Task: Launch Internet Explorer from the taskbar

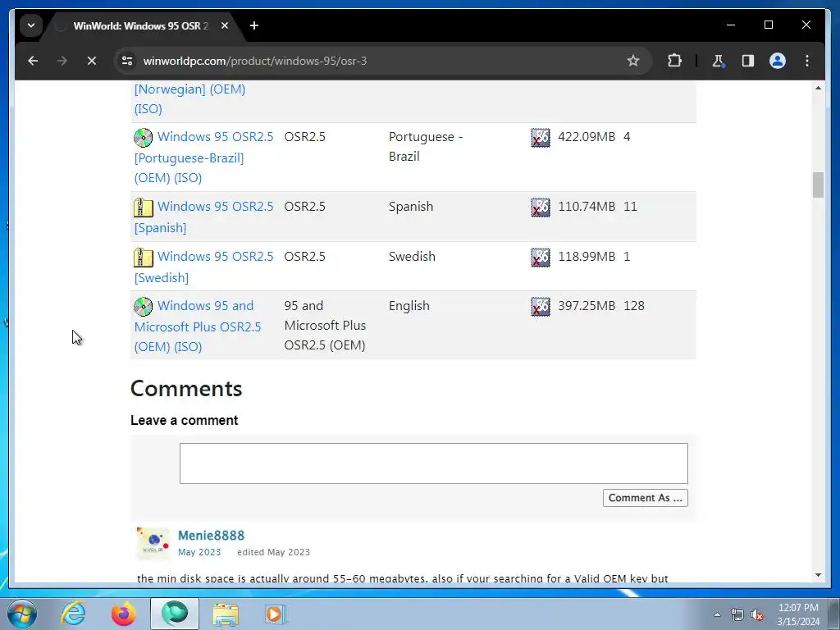Action: [73, 614]
